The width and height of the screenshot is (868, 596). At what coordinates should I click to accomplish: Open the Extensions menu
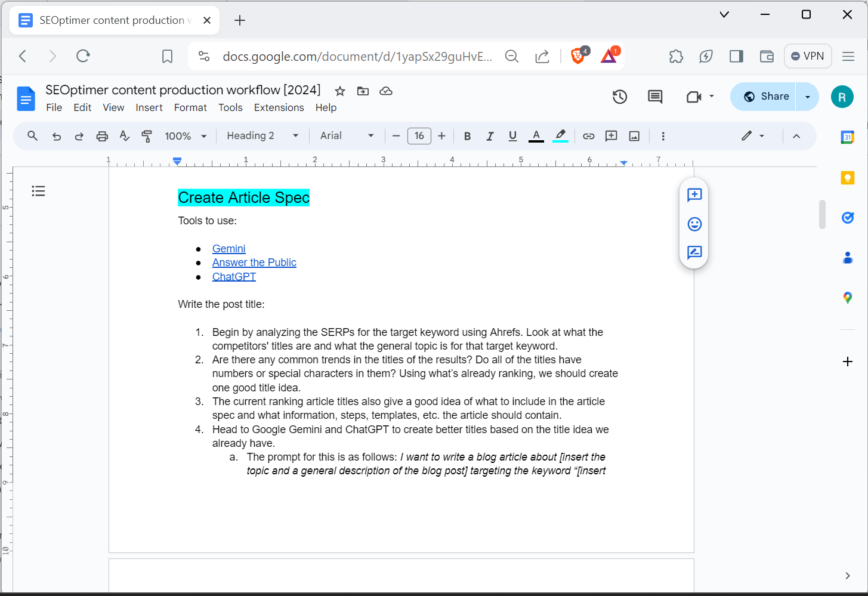click(279, 107)
